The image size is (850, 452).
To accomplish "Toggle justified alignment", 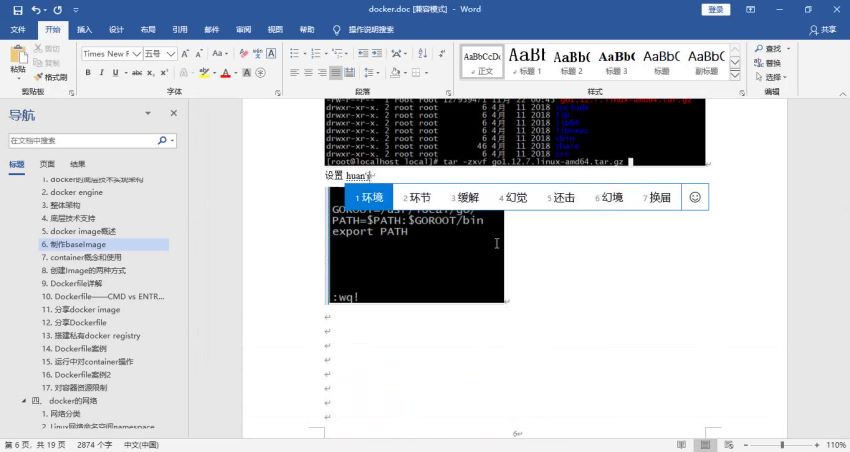I will pyautogui.click(x=336, y=73).
